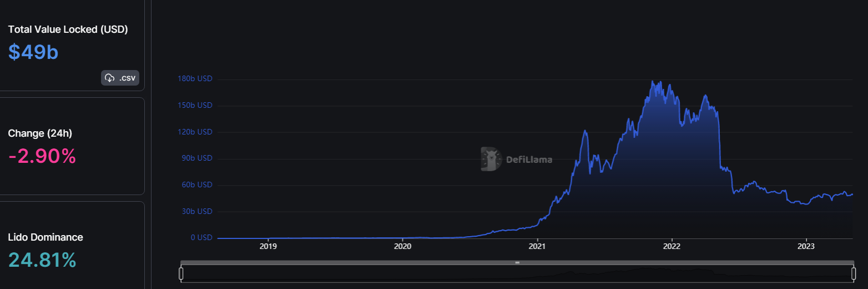The image size is (868, 289).
Task: Click the 2020 label on x-axis
Action: (402, 246)
